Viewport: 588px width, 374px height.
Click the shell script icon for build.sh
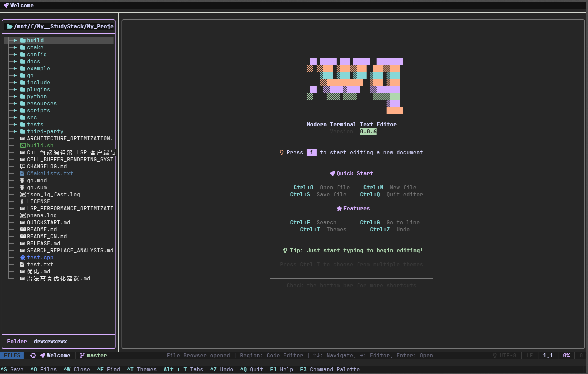click(23, 145)
